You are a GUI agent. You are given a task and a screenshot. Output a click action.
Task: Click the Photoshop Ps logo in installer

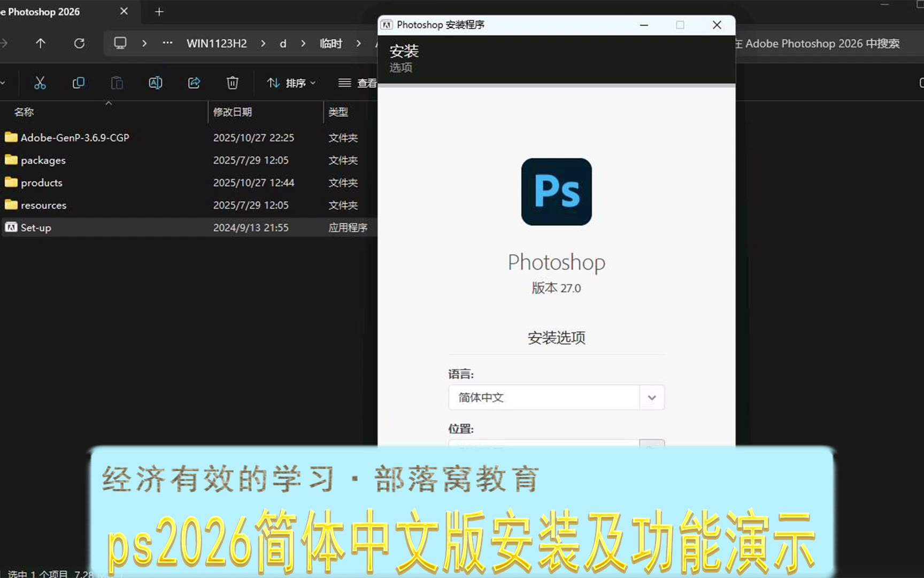556,192
